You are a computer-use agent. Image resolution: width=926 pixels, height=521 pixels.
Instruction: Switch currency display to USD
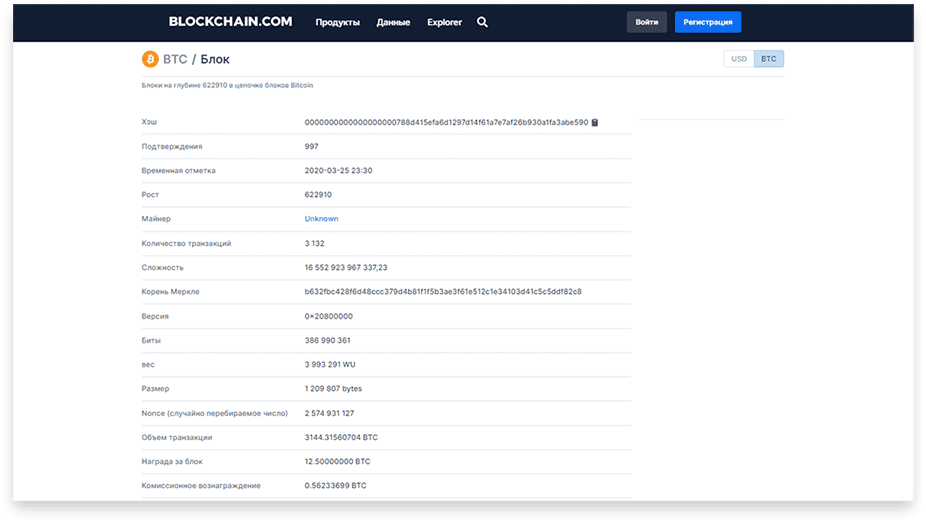[x=739, y=59]
